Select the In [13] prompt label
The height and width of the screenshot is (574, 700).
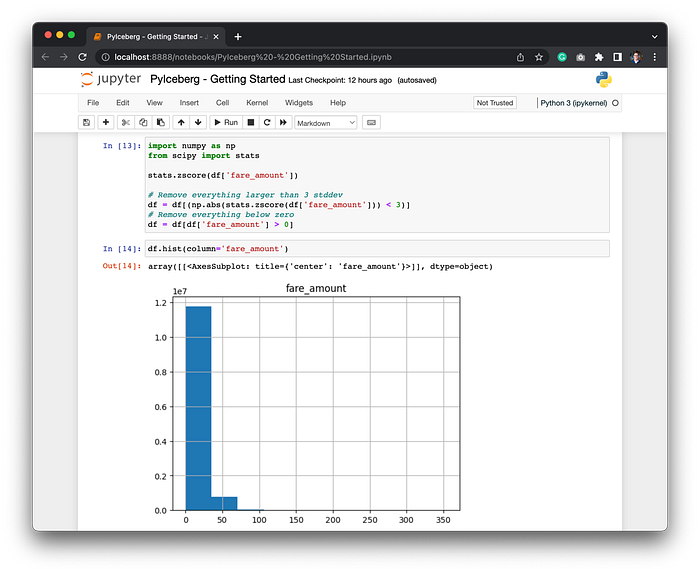pos(122,146)
